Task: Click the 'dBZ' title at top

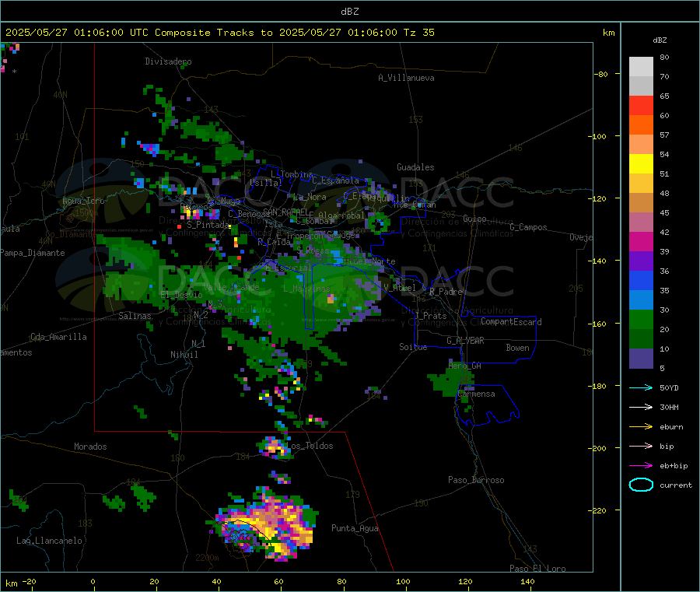Action: click(349, 12)
